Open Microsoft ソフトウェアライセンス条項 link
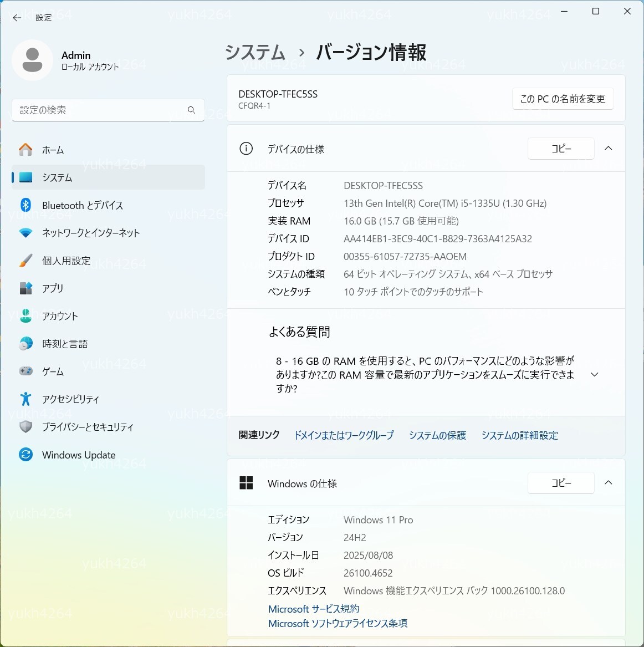644x647 pixels. pos(338,624)
